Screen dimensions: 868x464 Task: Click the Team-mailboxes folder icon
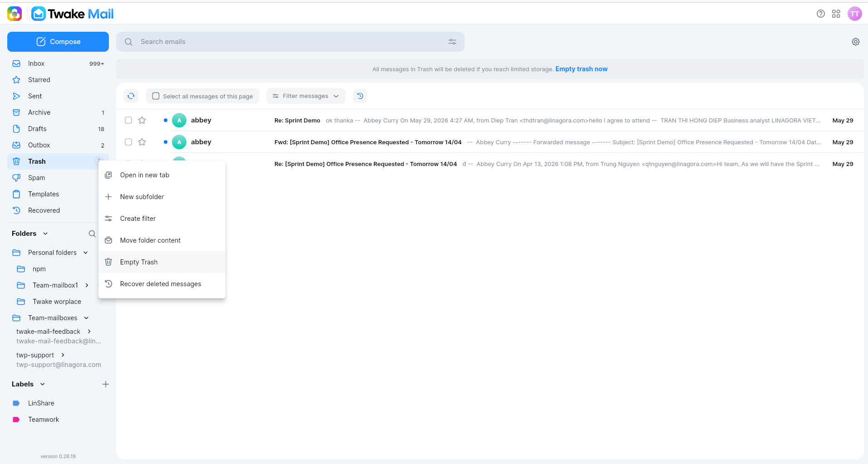click(x=16, y=318)
